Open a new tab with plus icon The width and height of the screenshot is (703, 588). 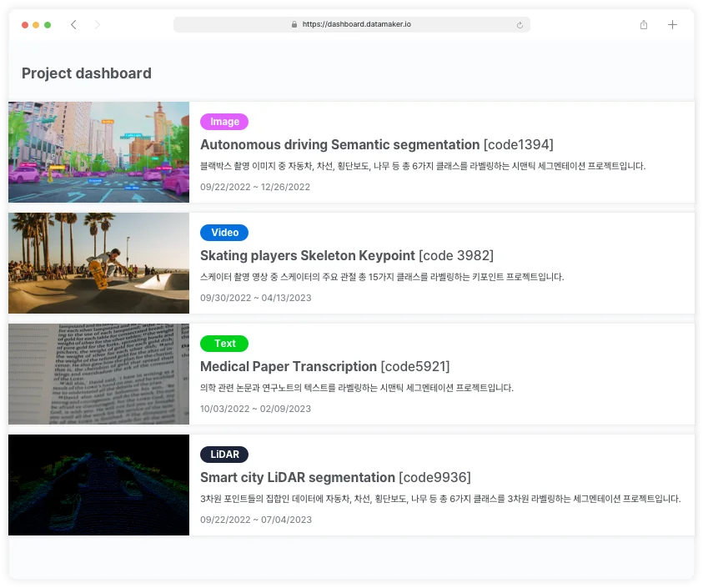click(x=672, y=25)
